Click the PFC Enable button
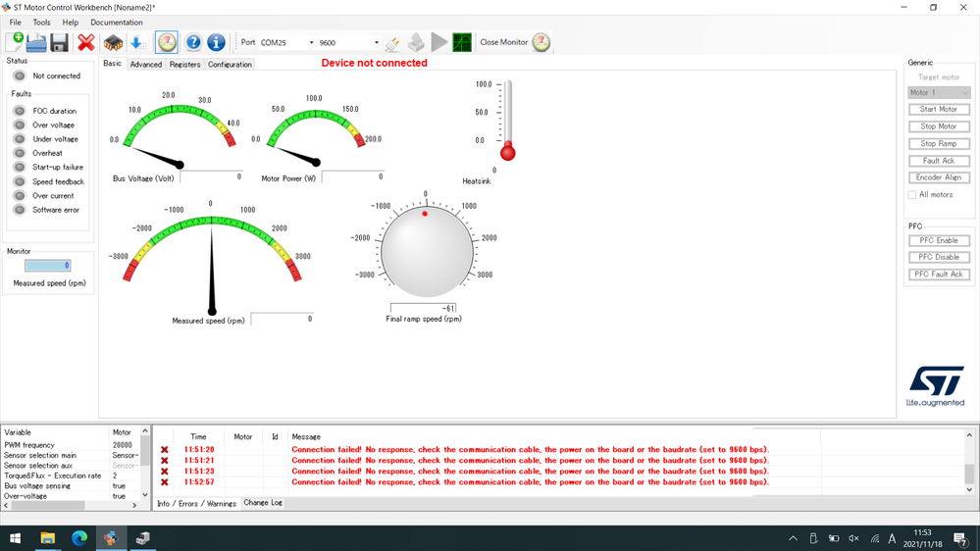980x551 pixels. (939, 240)
